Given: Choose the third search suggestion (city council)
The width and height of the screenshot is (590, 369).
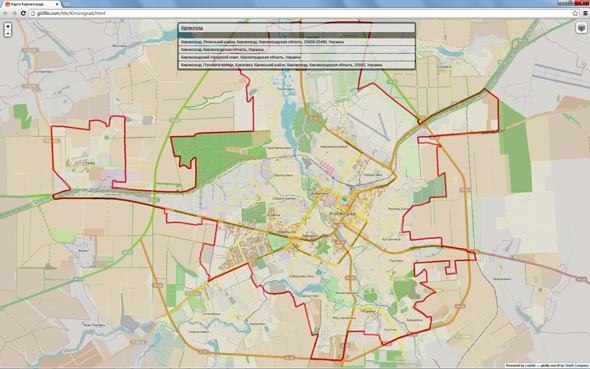Looking at the screenshot, I should coord(297,57).
